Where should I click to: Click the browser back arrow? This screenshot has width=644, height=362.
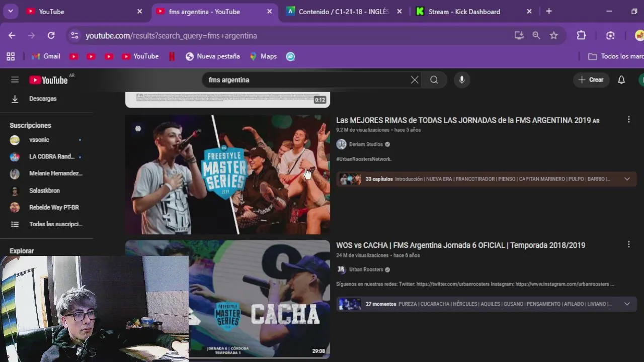(x=12, y=36)
